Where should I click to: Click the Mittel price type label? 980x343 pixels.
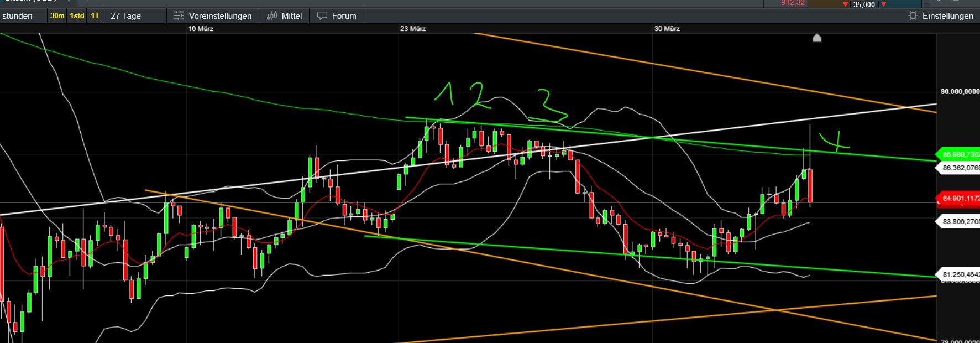292,16
